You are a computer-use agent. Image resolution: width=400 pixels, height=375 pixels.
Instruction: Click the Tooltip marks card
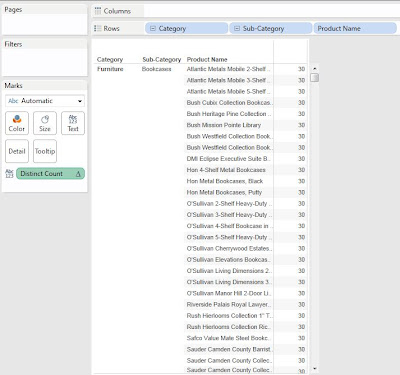click(x=45, y=151)
